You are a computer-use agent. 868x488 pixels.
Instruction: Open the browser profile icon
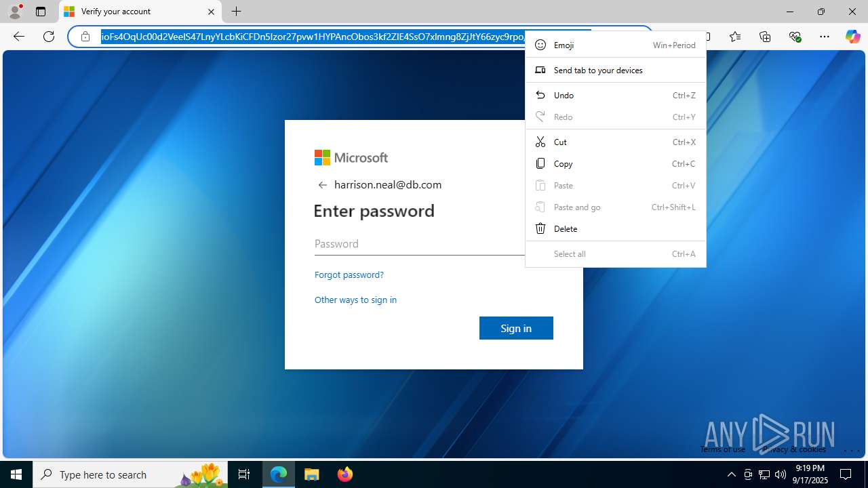tap(15, 12)
